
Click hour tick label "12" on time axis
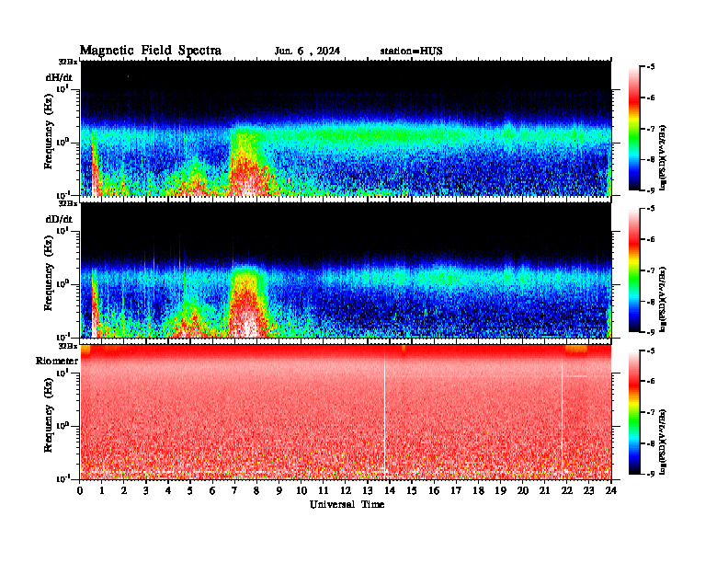[x=346, y=491]
